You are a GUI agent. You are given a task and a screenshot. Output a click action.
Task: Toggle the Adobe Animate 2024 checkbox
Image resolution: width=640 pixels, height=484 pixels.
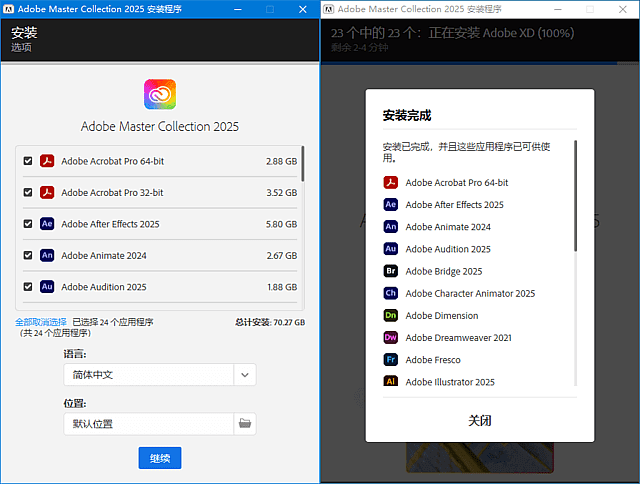tap(28, 255)
